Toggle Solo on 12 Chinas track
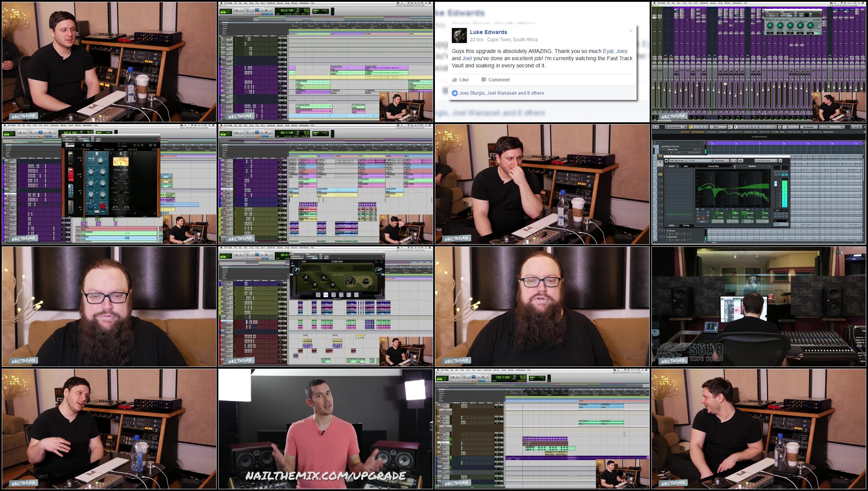This screenshot has width=868, height=491. click(x=663, y=231)
